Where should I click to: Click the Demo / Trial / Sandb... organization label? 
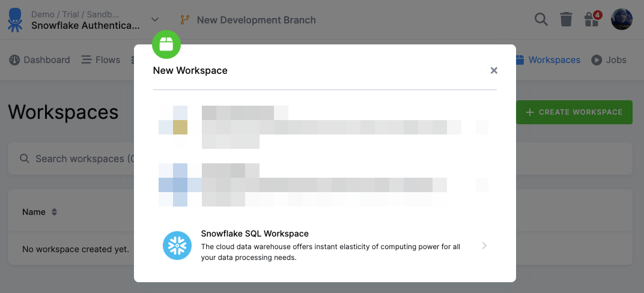[x=76, y=14]
